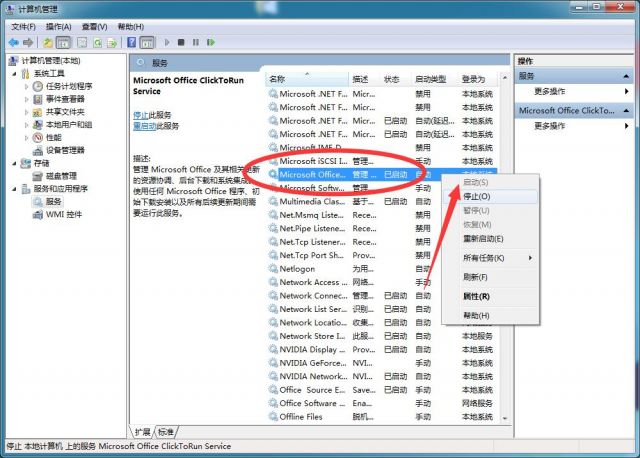The image size is (640, 458).
Task: Select the Multimedia Clas... service row
Action: coord(382,201)
